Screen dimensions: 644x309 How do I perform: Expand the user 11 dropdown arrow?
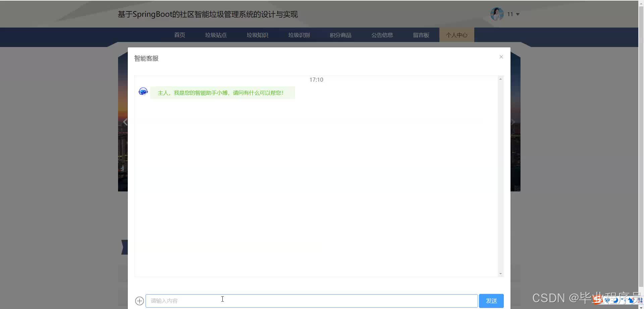coord(518,14)
